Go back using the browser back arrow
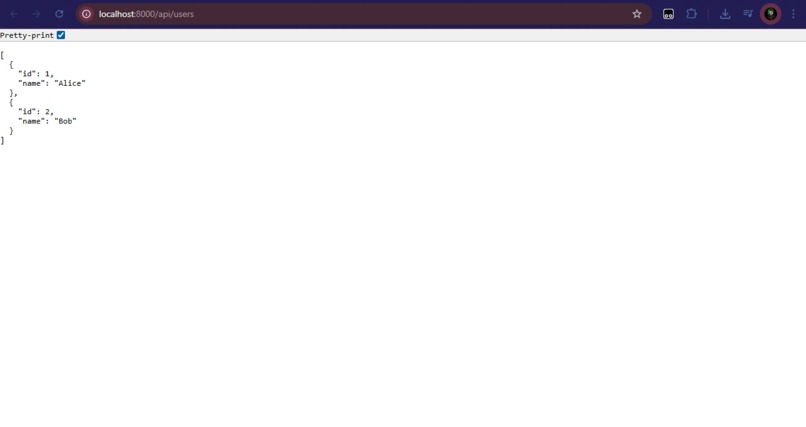The image size is (806, 427). coord(14,14)
